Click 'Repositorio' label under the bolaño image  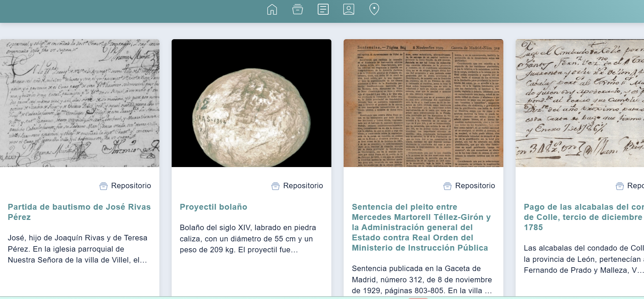[x=303, y=186]
